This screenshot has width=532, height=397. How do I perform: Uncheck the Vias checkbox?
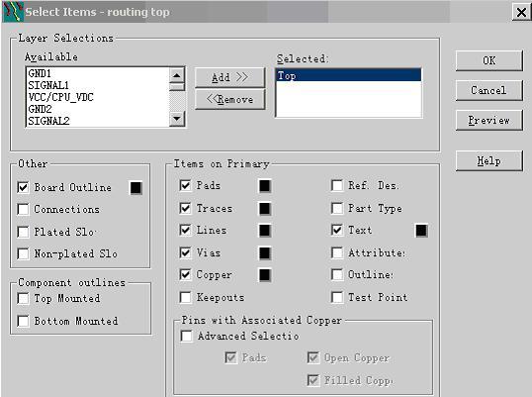tap(185, 253)
